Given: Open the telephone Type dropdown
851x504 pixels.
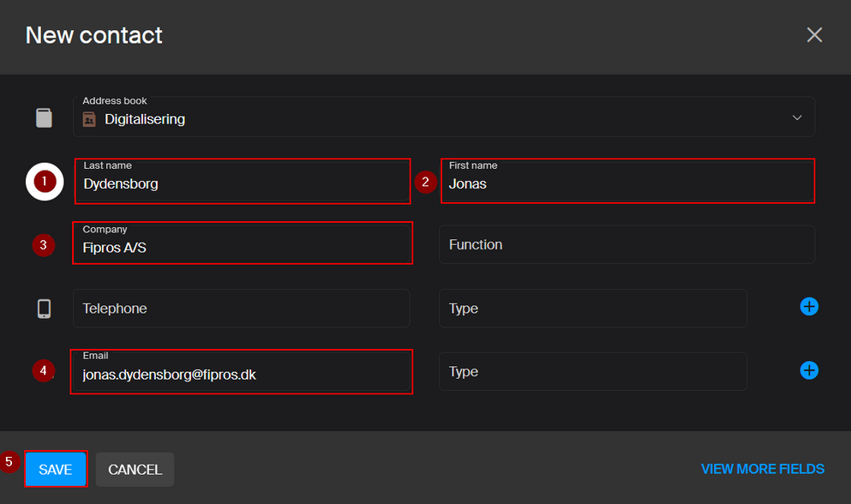Looking at the screenshot, I should pyautogui.click(x=592, y=309).
